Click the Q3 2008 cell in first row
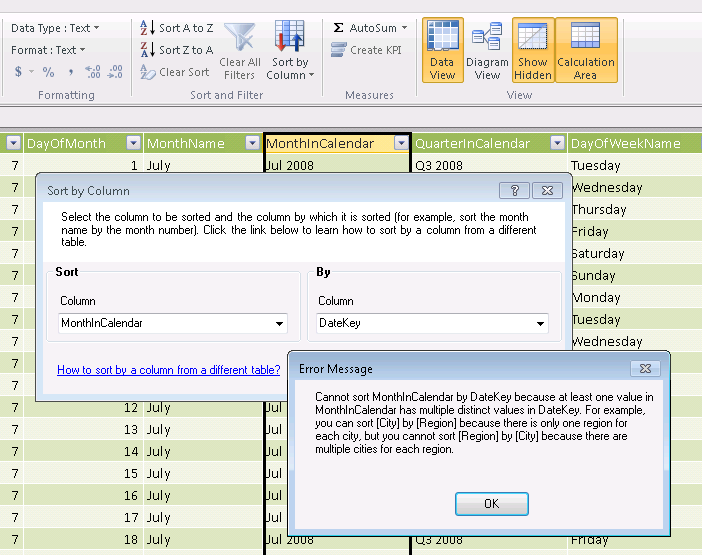 (x=489, y=166)
